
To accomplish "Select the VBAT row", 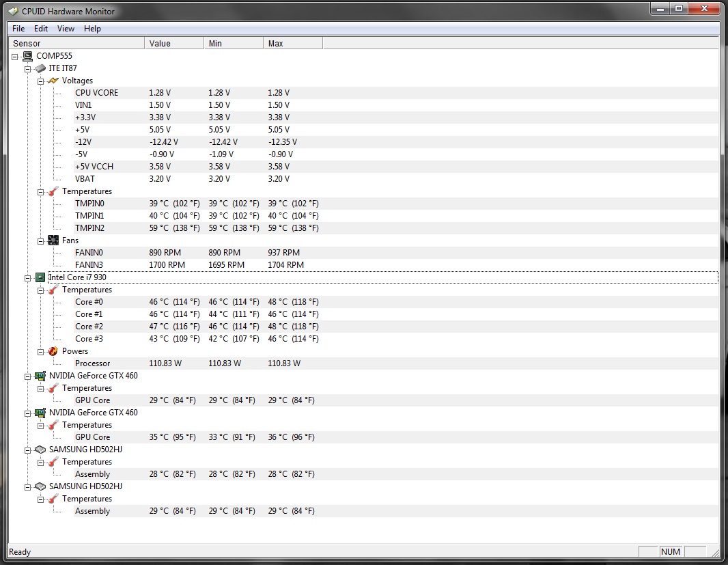I will 396,179.
